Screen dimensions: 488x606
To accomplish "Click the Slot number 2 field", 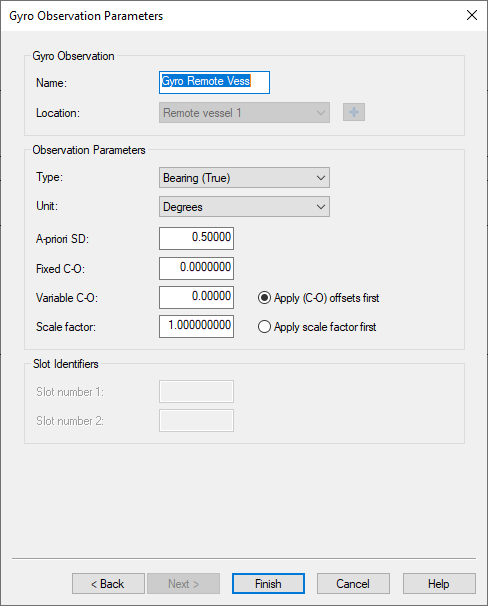I will 196,420.
